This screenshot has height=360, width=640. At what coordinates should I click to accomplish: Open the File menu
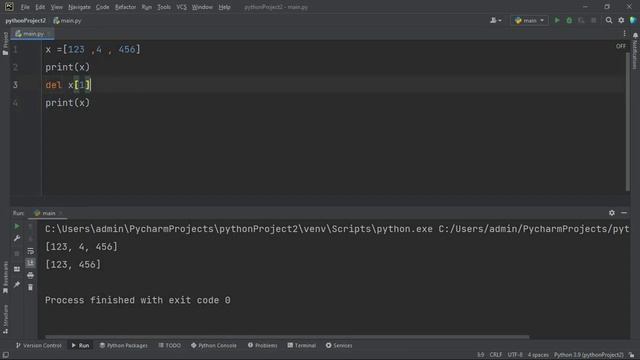tap(25, 7)
